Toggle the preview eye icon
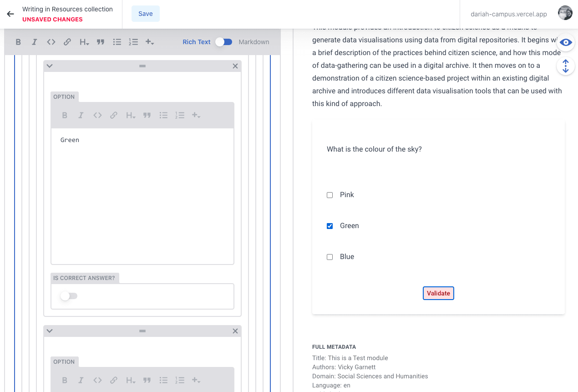 pos(565,42)
